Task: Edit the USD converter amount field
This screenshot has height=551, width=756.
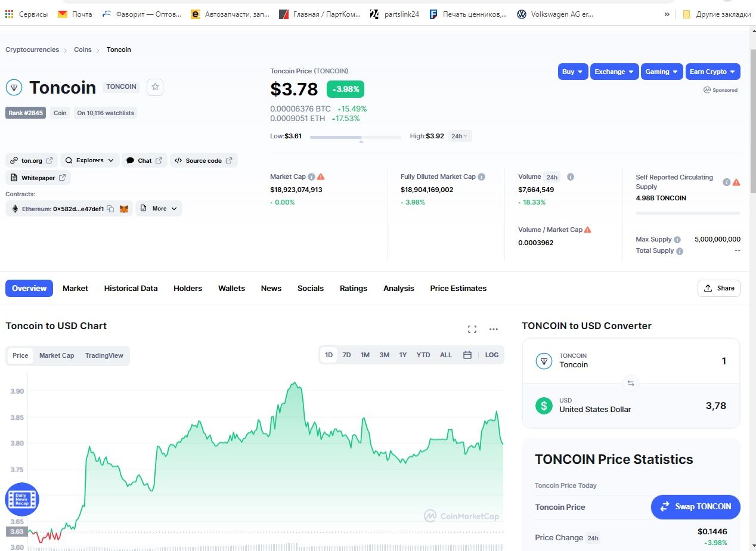Action: click(716, 405)
